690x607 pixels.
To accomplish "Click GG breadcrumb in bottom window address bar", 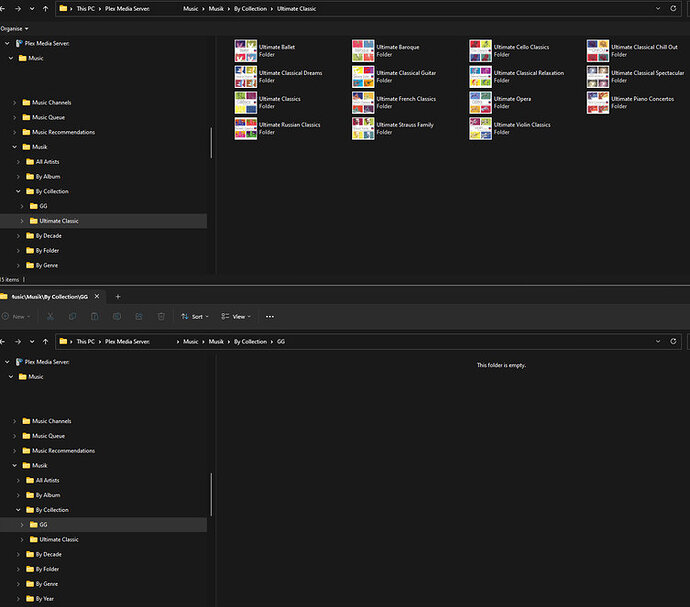I will (x=281, y=342).
